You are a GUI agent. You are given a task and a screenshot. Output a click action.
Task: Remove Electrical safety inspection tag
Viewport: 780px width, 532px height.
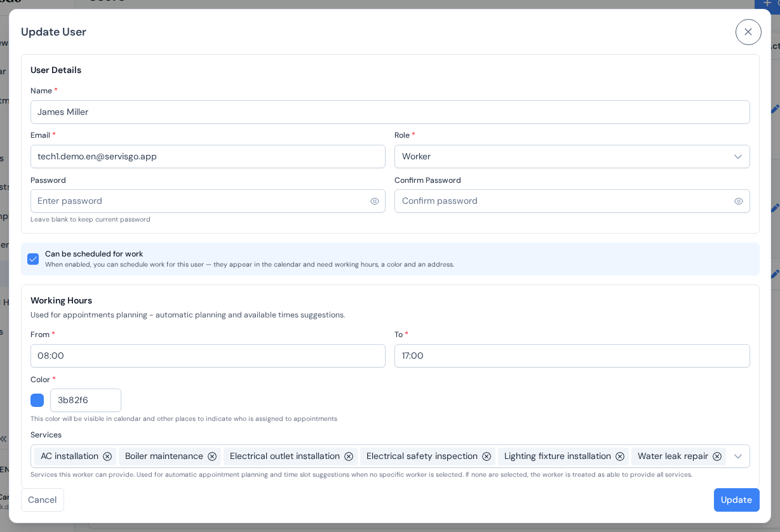(487, 456)
